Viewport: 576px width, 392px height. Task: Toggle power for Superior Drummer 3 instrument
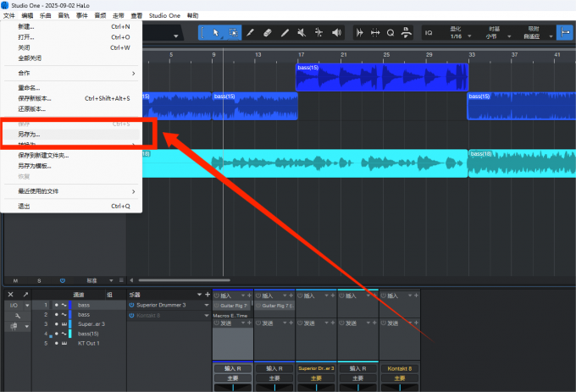(132, 305)
